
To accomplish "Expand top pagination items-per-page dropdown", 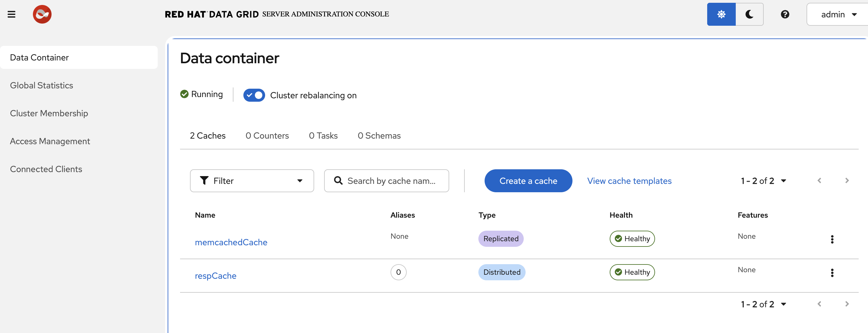I will coord(763,181).
